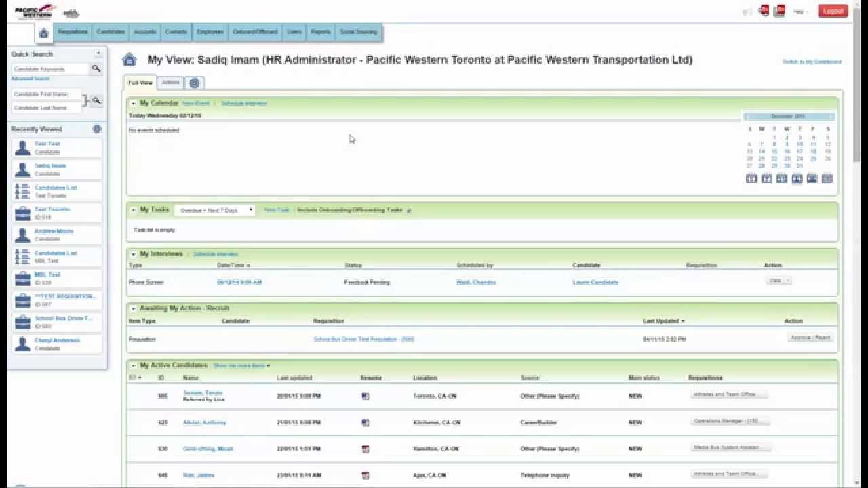Open the Reports menu
Viewport: 868px width, 488px height.
pos(321,32)
